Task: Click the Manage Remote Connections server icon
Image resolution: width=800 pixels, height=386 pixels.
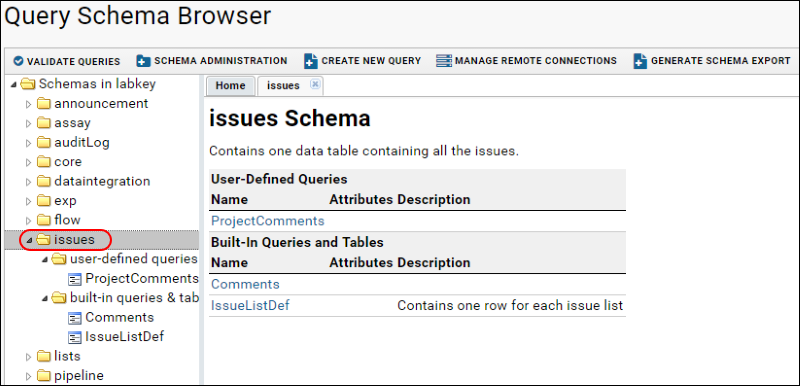Action: 444,61
